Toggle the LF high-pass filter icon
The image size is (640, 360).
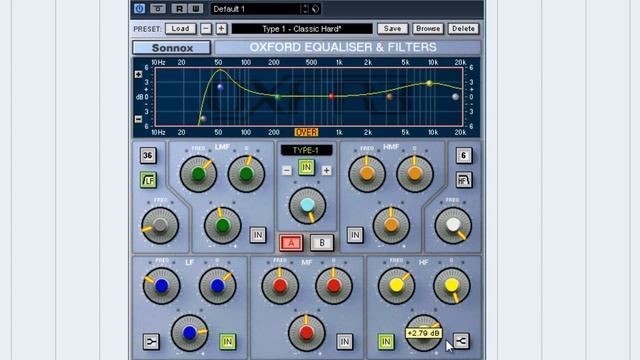click(148, 180)
